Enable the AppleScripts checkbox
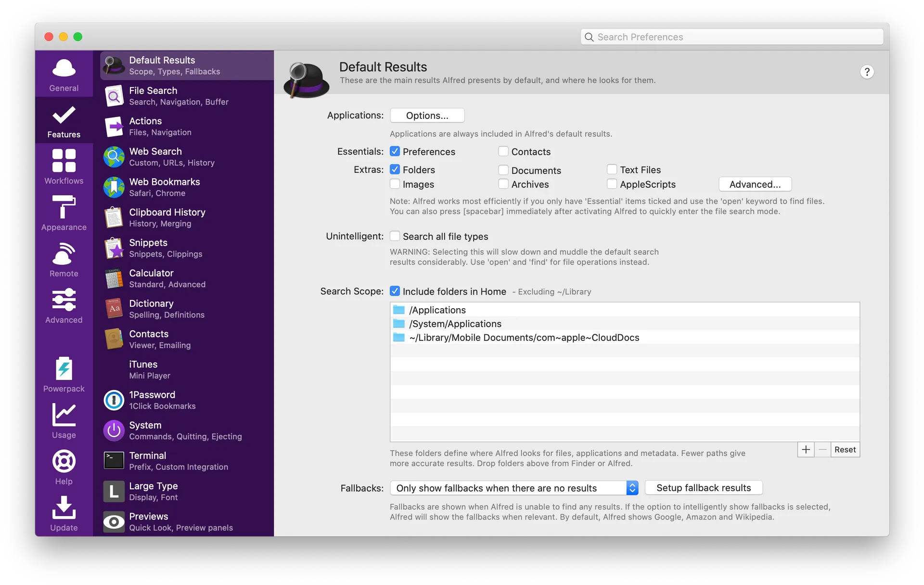 [612, 184]
